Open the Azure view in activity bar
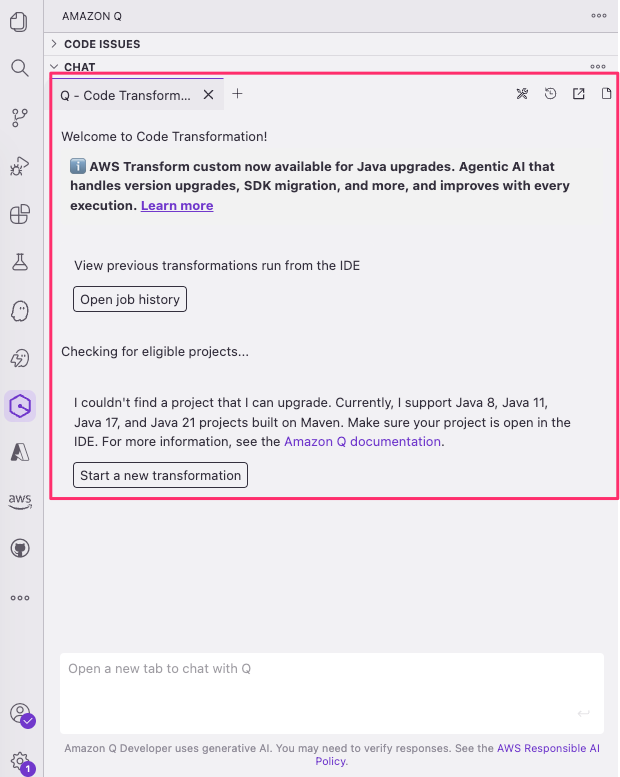Image resolution: width=620 pixels, height=777 pixels. click(19, 452)
